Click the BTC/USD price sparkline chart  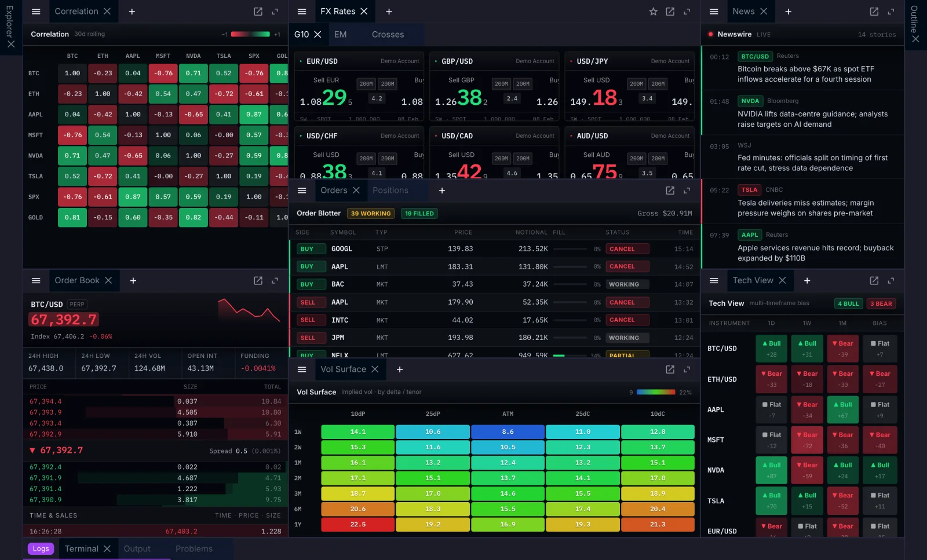pyautogui.click(x=249, y=310)
